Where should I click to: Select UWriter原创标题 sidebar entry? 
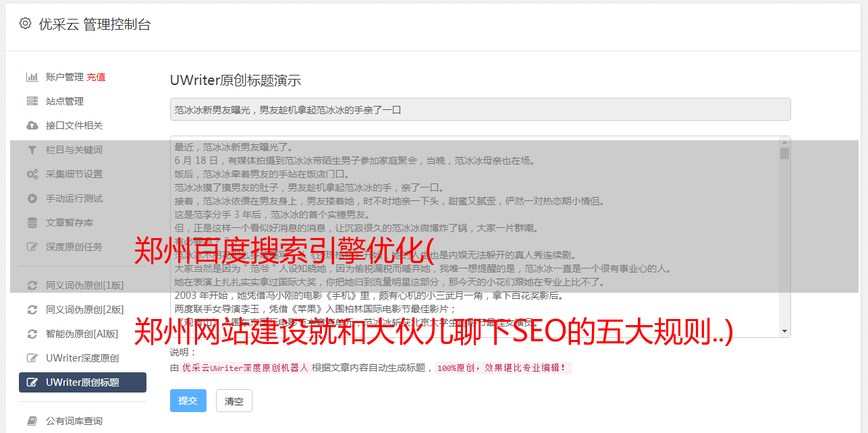82,382
